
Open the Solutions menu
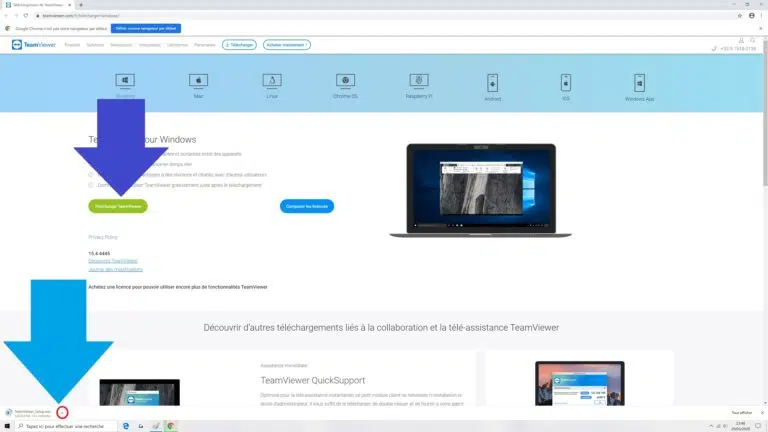pos(95,45)
